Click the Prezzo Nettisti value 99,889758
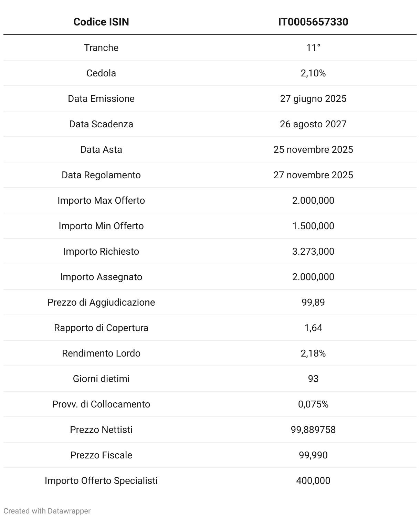Image resolution: width=420 pixels, height=519 pixels. click(313, 430)
